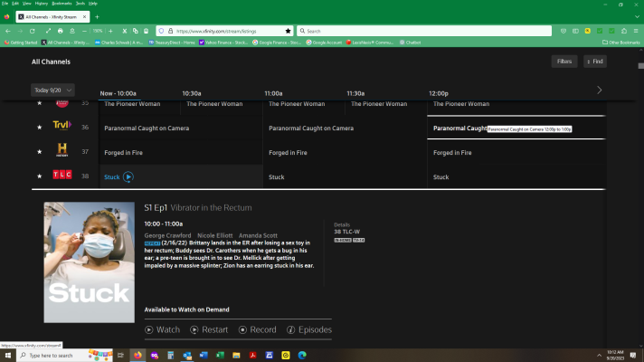Open TreasuryDirect - Home bookmark
Screen dimensions: 644x362
(172, 43)
